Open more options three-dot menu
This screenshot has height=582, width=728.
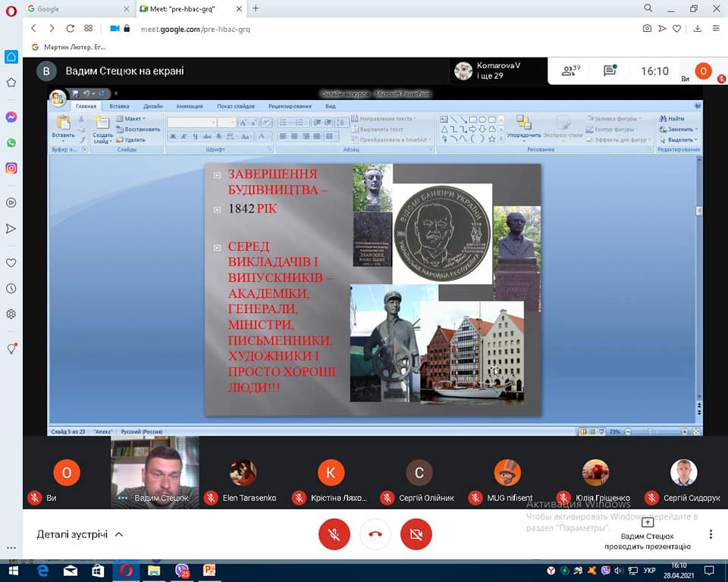click(x=711, y=534)
